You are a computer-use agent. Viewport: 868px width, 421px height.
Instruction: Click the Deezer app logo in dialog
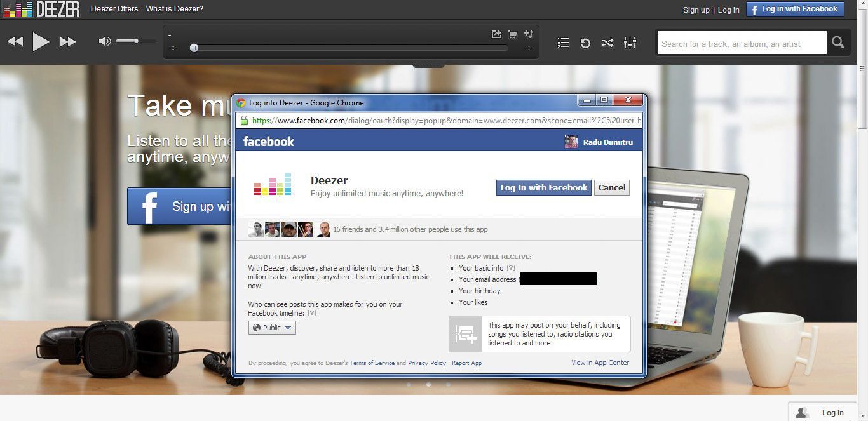coord(273,184)
